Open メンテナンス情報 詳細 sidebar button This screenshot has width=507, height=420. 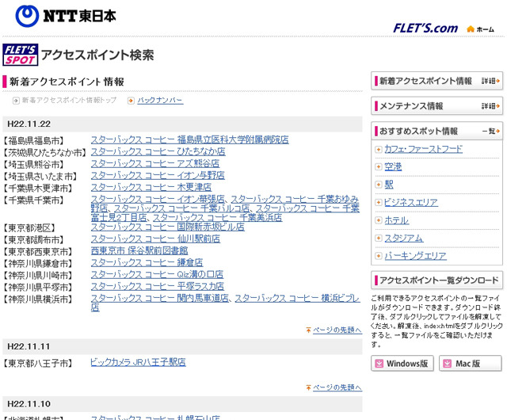436,106
